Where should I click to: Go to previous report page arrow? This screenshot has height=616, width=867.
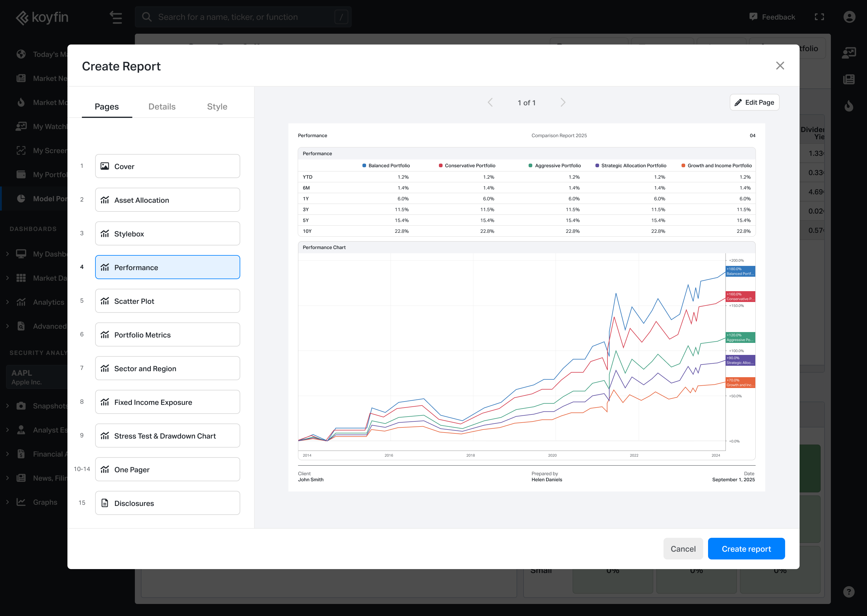[x=490, y=102]
